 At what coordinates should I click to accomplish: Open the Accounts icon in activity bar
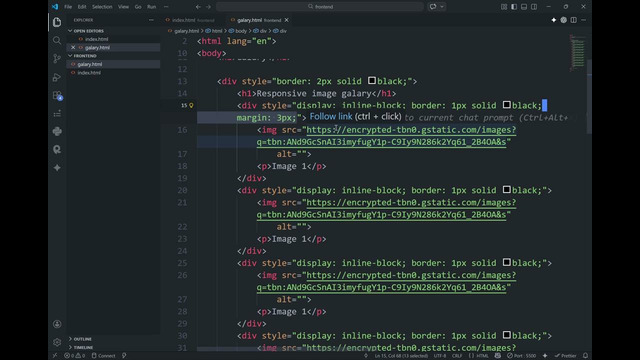pos(57,324)
